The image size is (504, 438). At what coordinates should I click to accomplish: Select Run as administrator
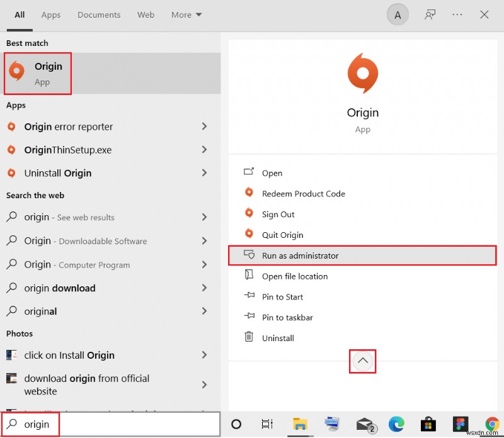point(300,255)
